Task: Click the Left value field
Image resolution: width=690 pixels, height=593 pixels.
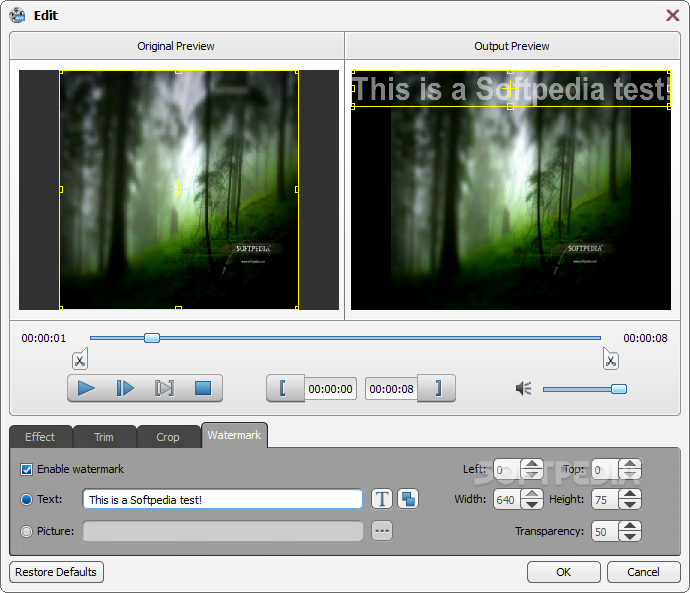Action: pyautogui.click(x=507, y=470)
